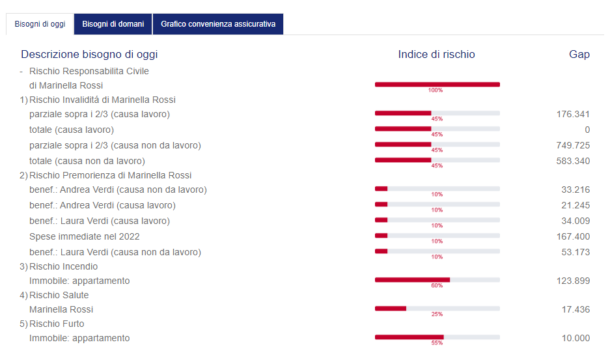Switch to the Bisogni di domani tab
The image size is (610, 364).
(x=113, y=24)
